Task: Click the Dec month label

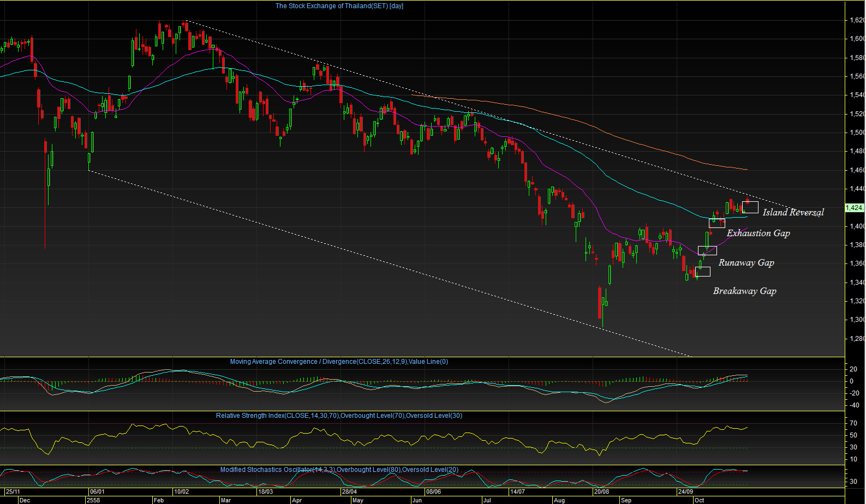Action: coord(25,500)
